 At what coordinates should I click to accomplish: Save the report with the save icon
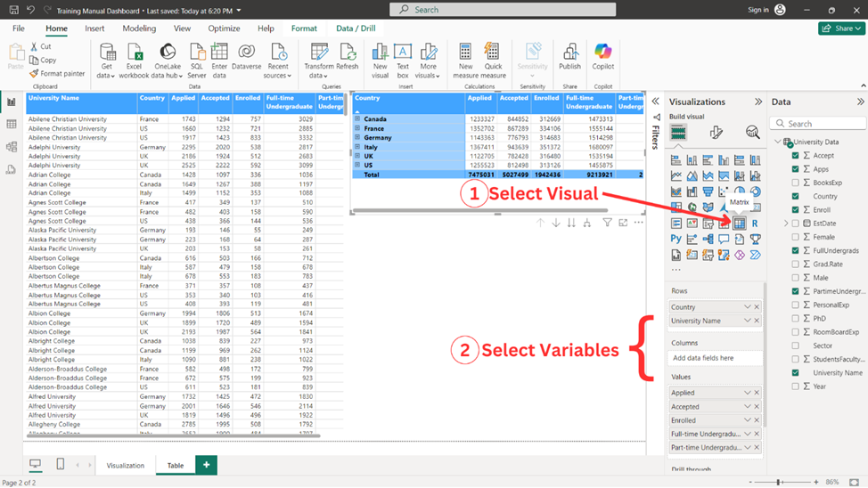(14, 10)
